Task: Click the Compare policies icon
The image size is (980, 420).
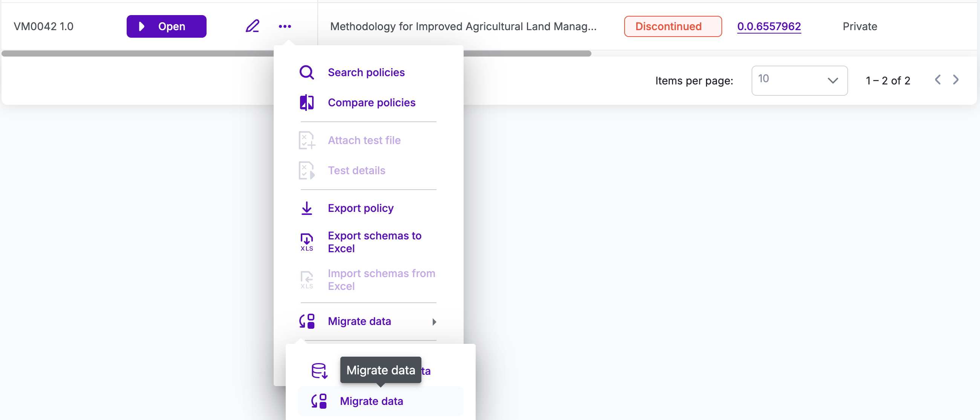Action: (x=307, y=103)
